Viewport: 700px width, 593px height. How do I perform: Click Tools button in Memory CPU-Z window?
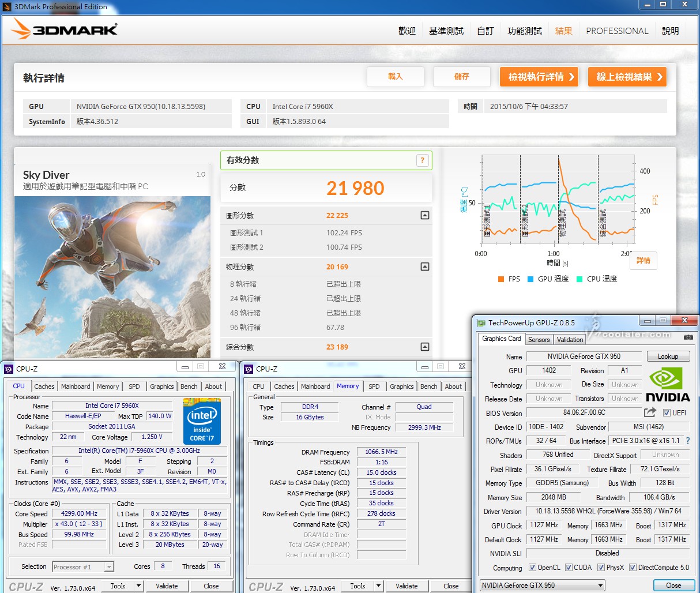[357, 586]
